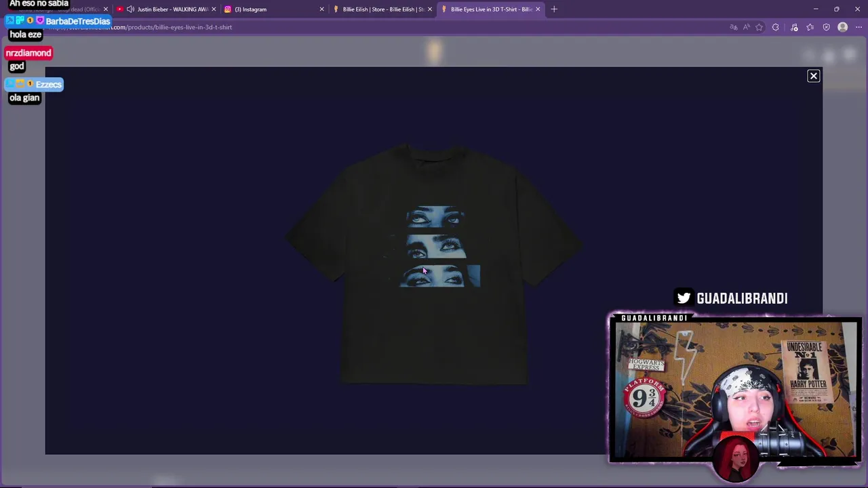868x488 pixels.
Task: Click the music note toolbar icon
Action: 794,27
